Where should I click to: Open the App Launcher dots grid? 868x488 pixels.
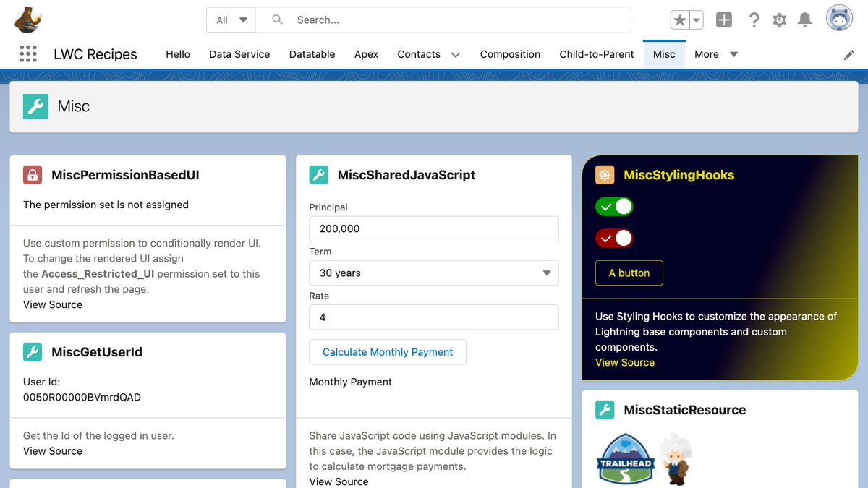[x=28, y=54]
